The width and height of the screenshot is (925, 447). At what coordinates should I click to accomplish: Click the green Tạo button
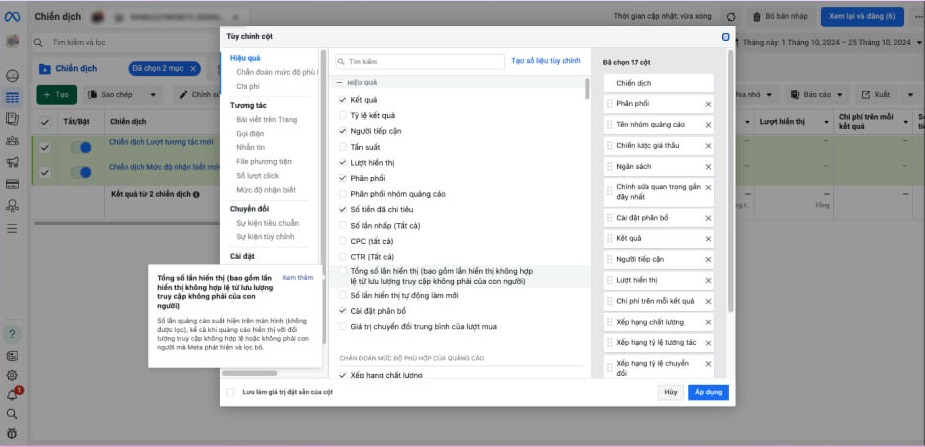57,94
